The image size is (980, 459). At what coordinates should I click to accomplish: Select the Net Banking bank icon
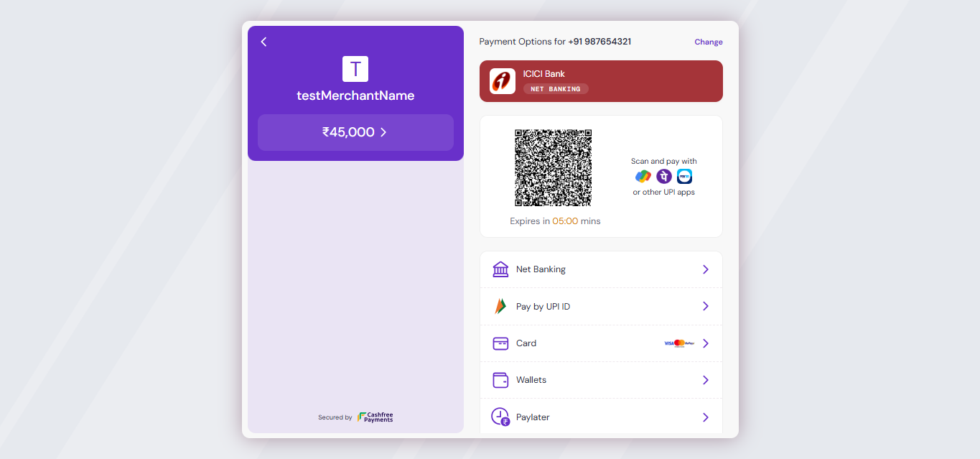point(500,269)
